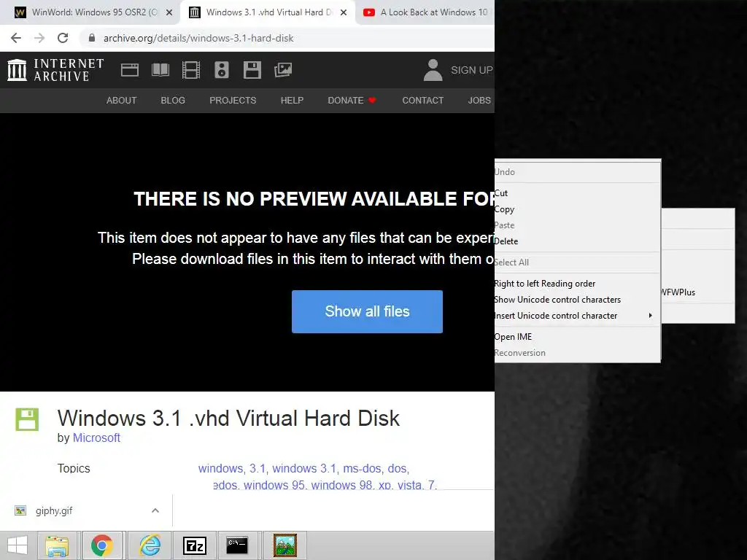Viewport: 747px width, 560px height.
Task: Choose Open IME in the context menu
Action: click(578, 337)
